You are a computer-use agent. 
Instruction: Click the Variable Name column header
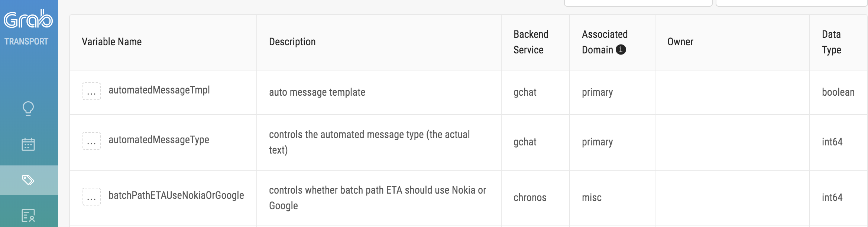pos(111,42)
